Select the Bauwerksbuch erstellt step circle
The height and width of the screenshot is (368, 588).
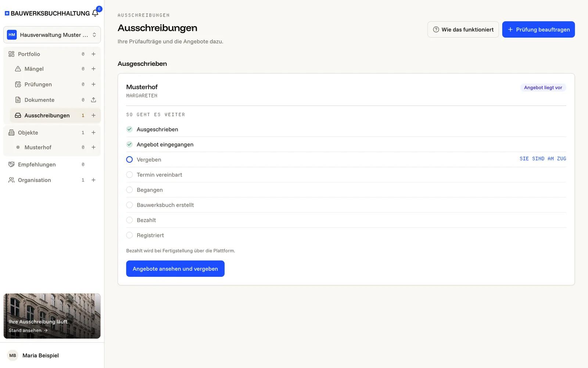click(129, 205)
